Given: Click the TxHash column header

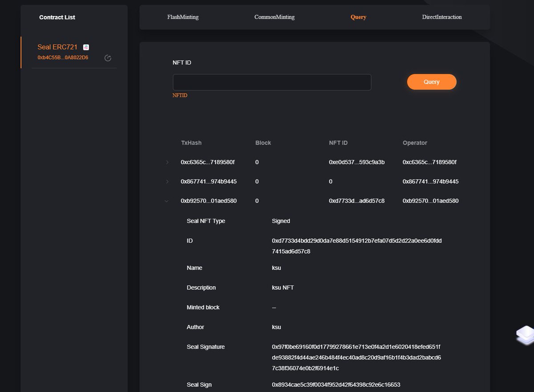Looking at the screenshot, I should click(191, 143).
